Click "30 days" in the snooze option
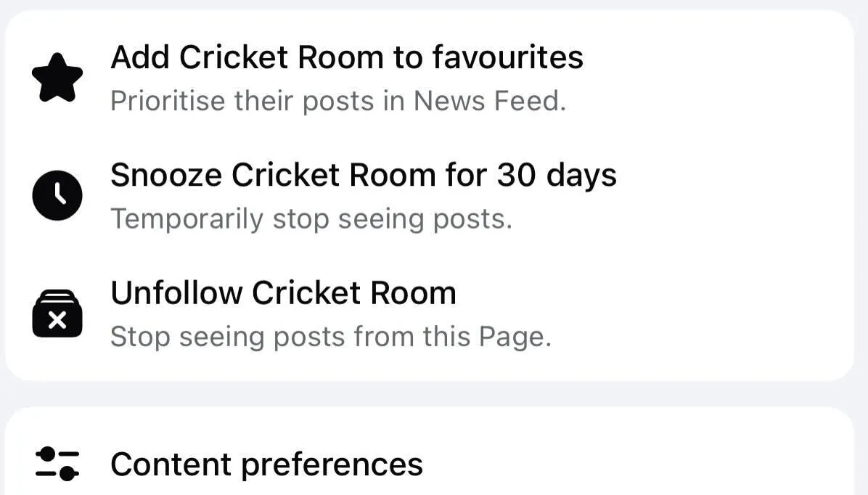Screen dimensions: 868x495 557,175
